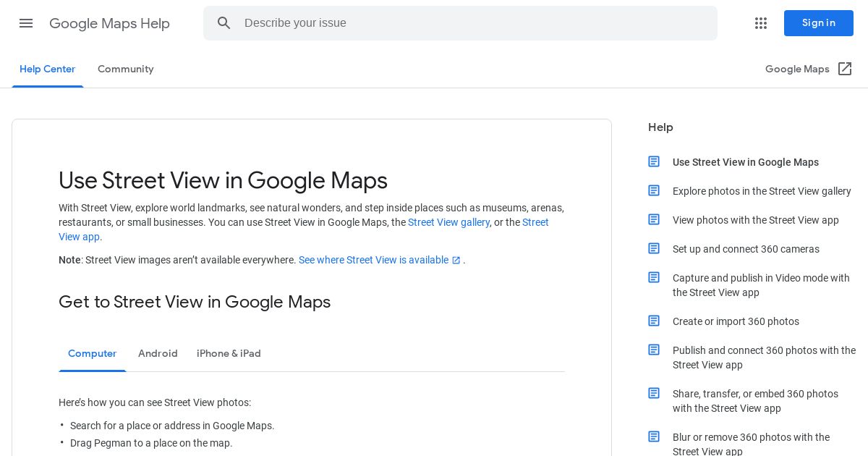Screen dimensions: 868x456
Task: Open Publish and connect 360 photos article
Action: coord(764,358)
